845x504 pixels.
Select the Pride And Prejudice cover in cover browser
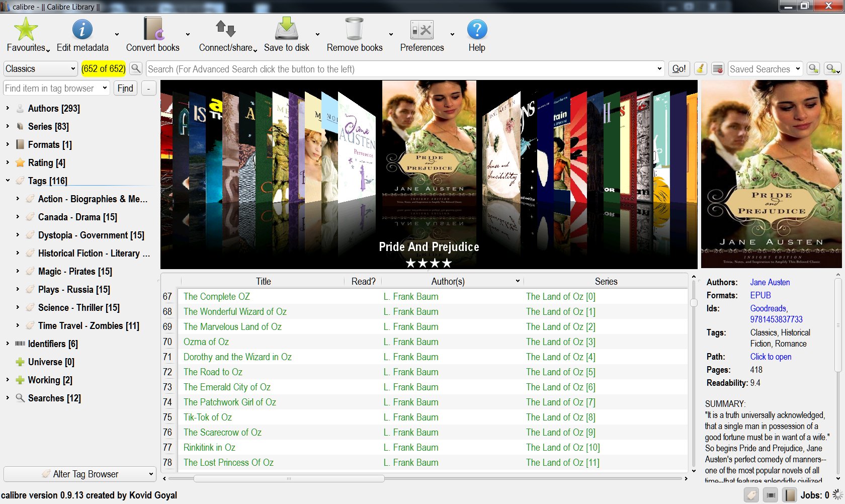click(x=429, y=143)
